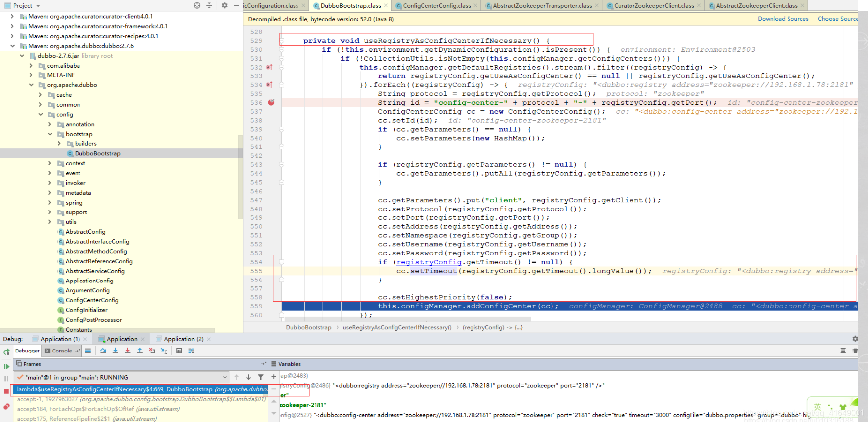868x422 pixels.
Task: Select ApplicationConfig class in tree
Action: click(x=89, y=281)
